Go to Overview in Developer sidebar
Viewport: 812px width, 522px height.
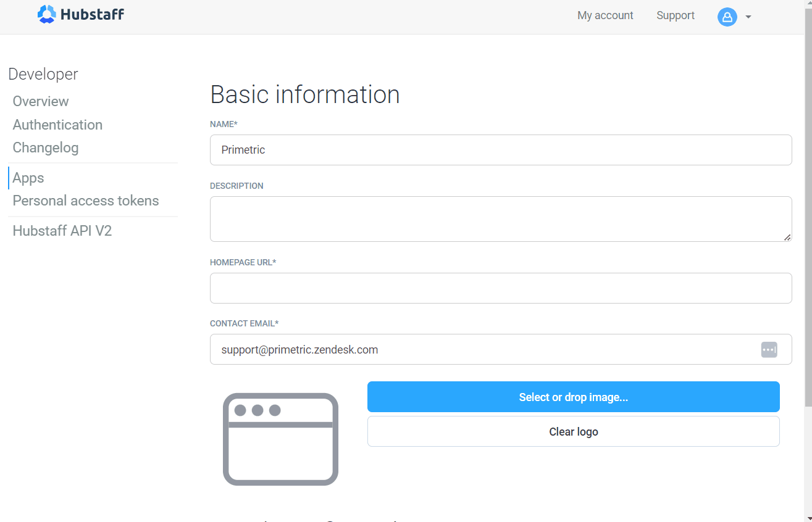41,101
